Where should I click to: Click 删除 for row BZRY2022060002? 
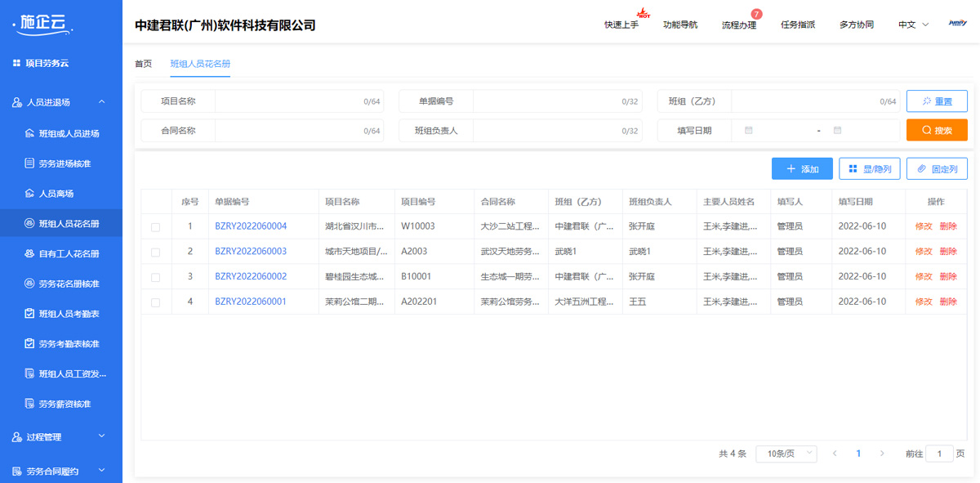tap(948, 277)
